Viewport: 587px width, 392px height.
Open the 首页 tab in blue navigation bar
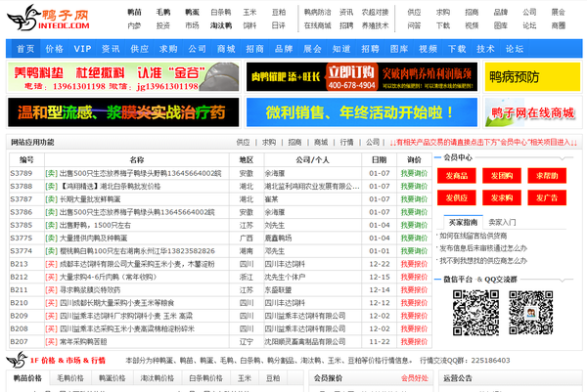click(26, 47)
